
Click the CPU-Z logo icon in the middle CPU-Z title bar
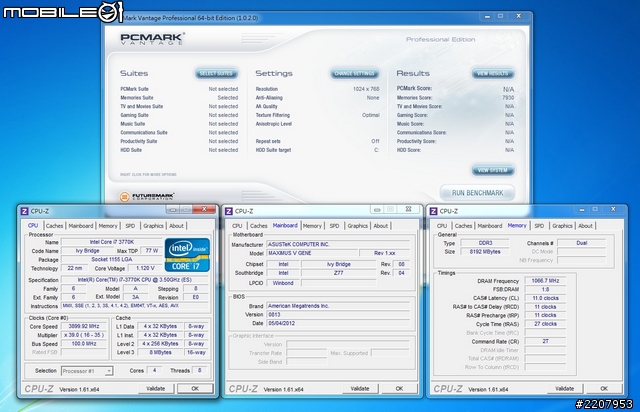[229, 211]
